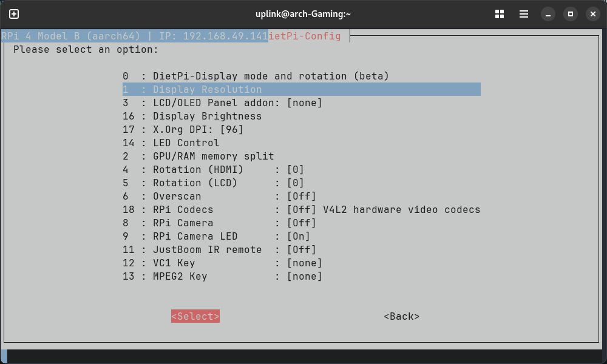Toggle the RPi Camera option

[x=219, y=223]
